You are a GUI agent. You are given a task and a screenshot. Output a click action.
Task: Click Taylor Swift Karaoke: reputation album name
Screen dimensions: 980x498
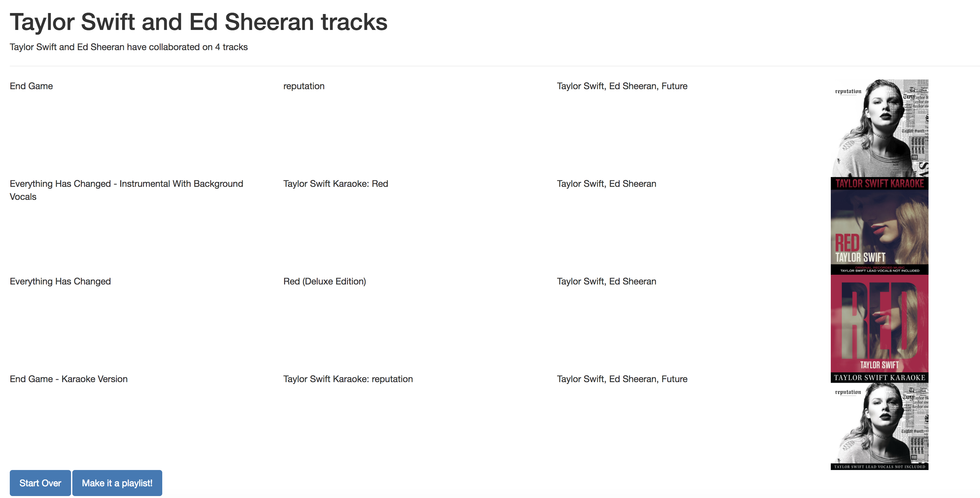[x=348, y=379]
